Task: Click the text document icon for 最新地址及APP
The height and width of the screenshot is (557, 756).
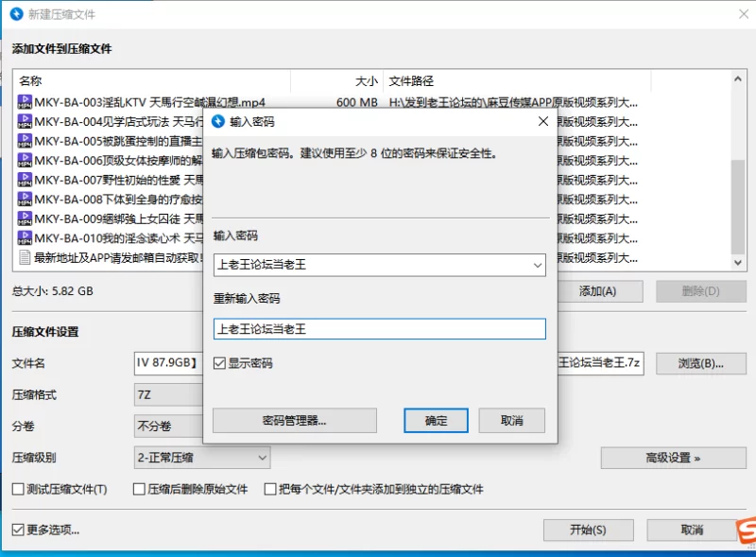Action: pos(25,257)
